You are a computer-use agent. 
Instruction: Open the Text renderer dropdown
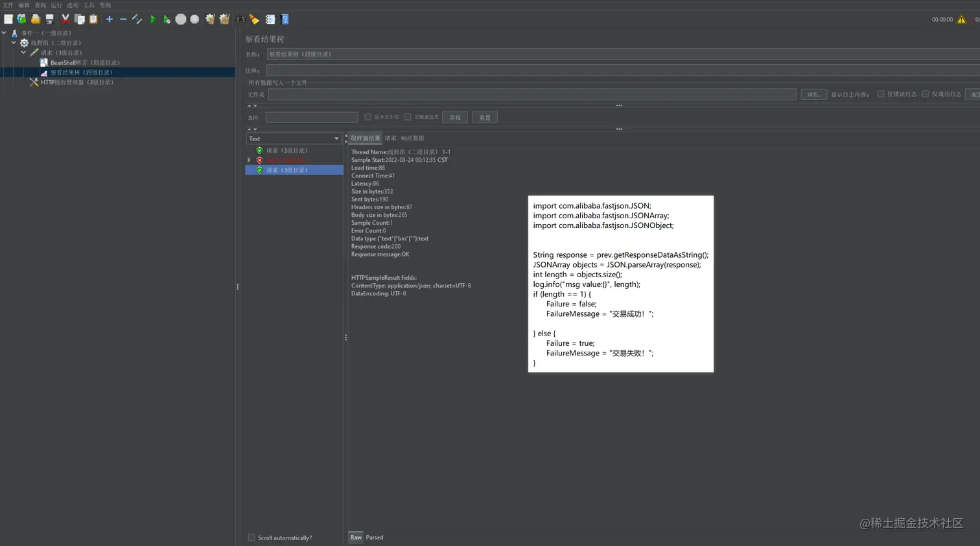click(294, 139)
